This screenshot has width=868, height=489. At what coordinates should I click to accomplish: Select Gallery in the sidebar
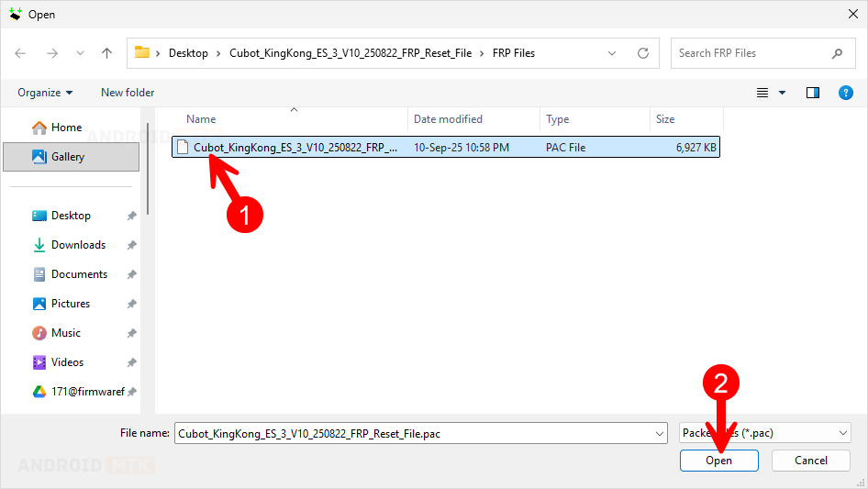68,157
